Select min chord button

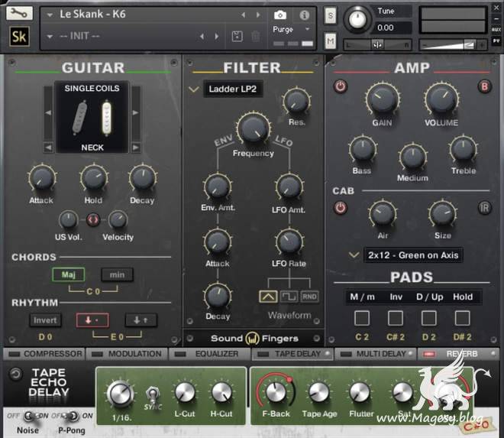coord(117,274)
